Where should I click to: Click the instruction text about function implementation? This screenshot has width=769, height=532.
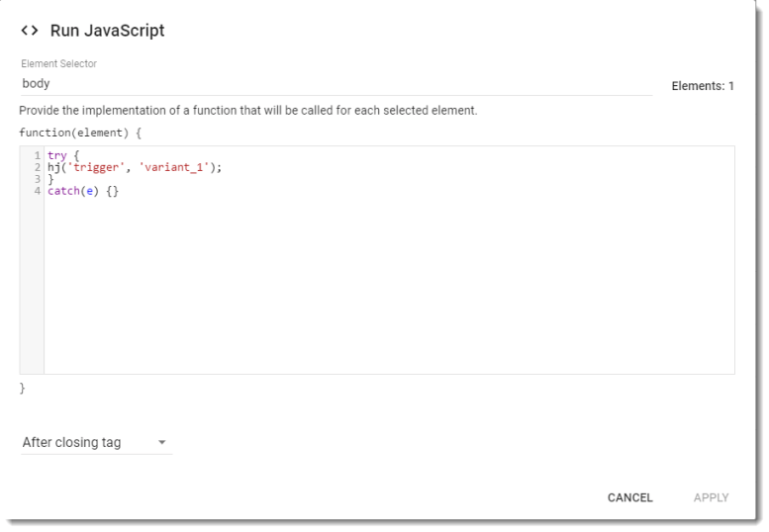[x=247, y=111]
